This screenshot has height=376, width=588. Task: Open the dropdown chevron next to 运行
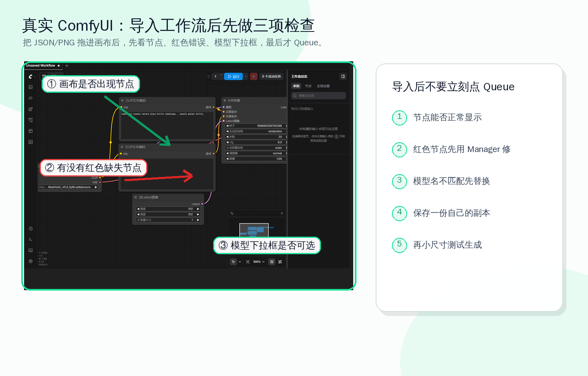click(245, 76)
